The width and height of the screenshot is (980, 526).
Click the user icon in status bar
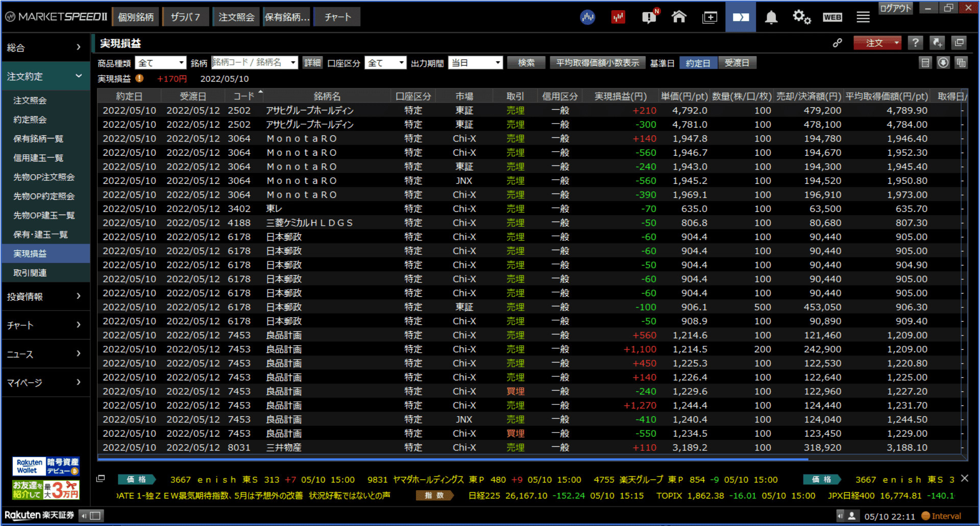click(851, 516)
